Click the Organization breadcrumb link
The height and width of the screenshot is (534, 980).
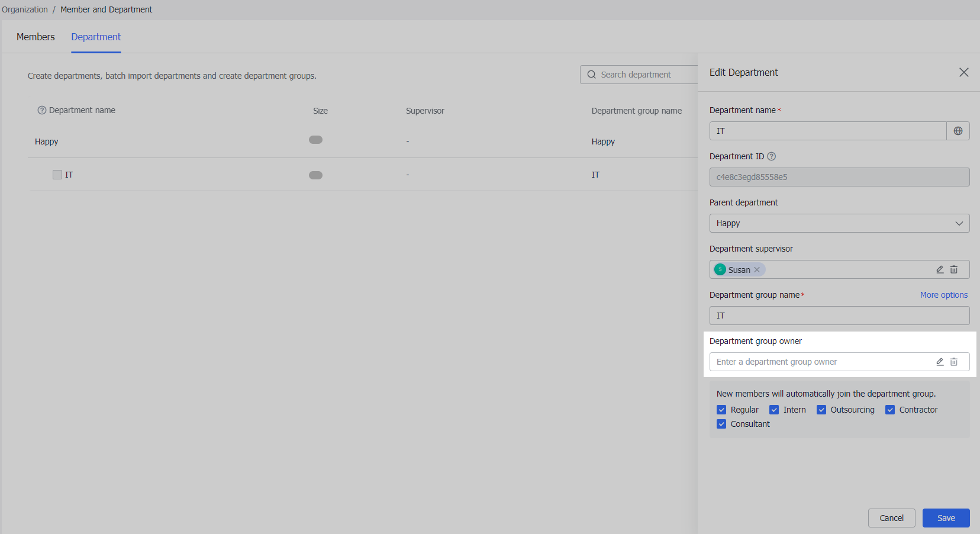24,9
